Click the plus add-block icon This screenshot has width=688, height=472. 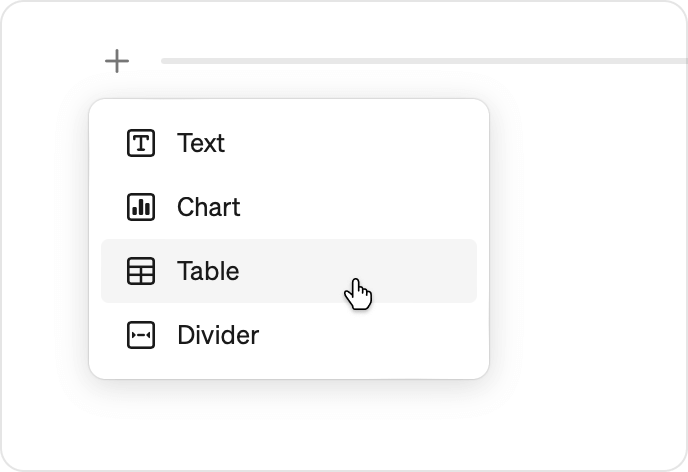pyautogui.click(x=117, y=61)
